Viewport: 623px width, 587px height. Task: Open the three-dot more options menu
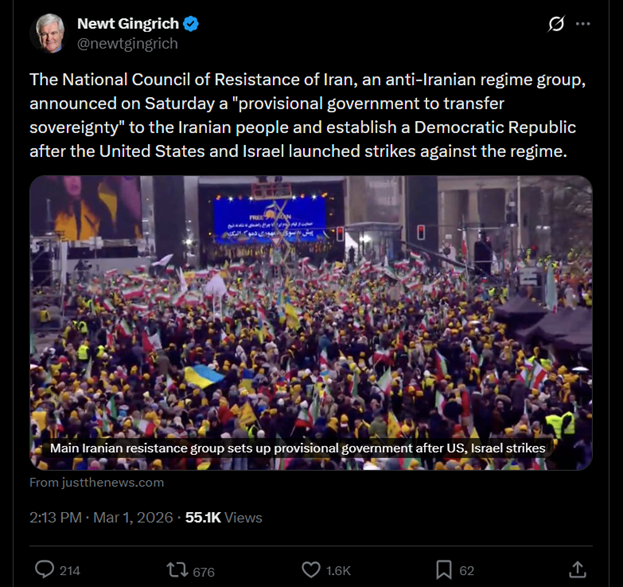point(583,24)
